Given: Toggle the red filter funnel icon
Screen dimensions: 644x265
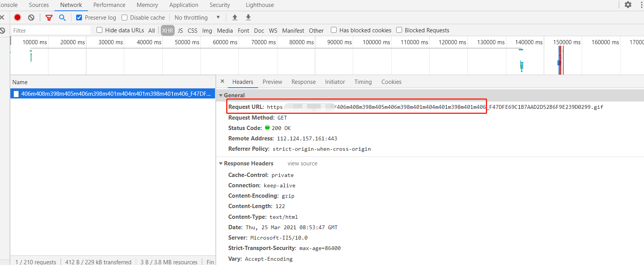Looking at the screenshot, I should pos(49,18).
